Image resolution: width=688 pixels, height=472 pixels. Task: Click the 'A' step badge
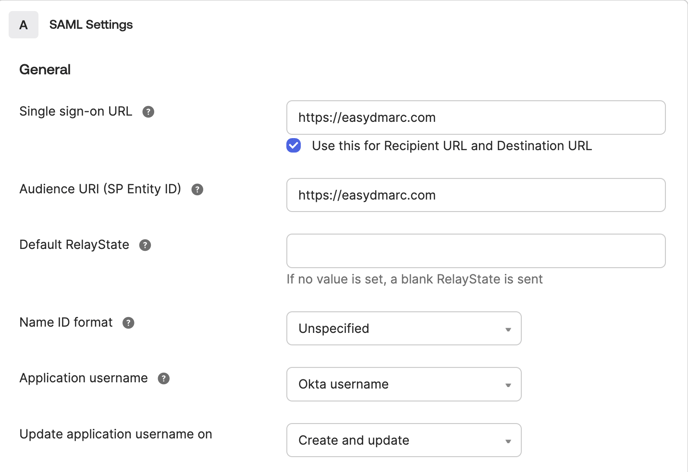point(23,25)
